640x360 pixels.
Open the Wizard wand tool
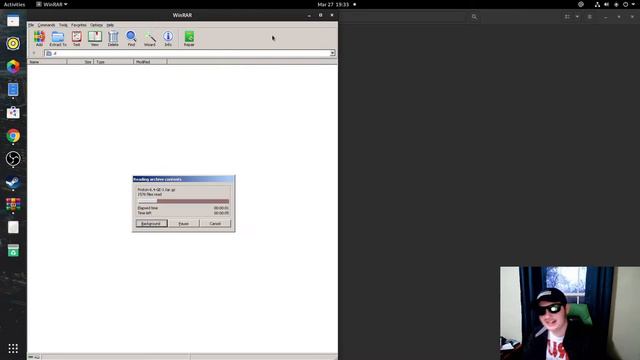coord(149,38)
